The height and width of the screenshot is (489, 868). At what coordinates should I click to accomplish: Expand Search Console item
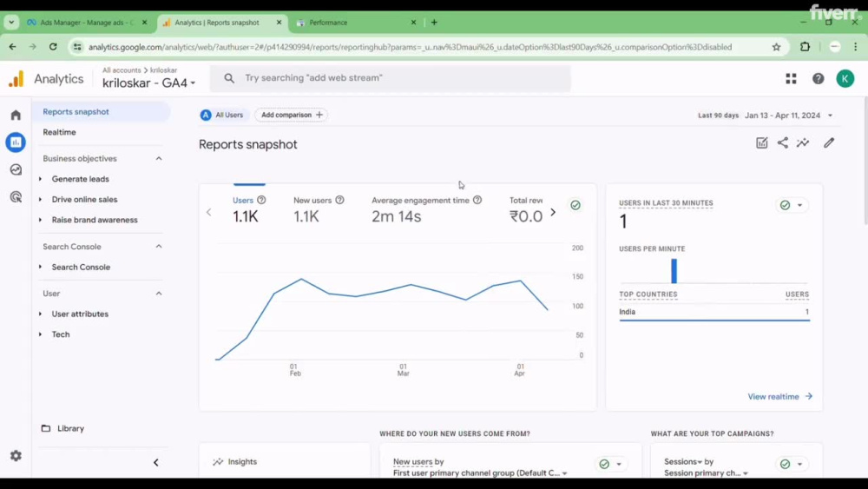point(41,267)
